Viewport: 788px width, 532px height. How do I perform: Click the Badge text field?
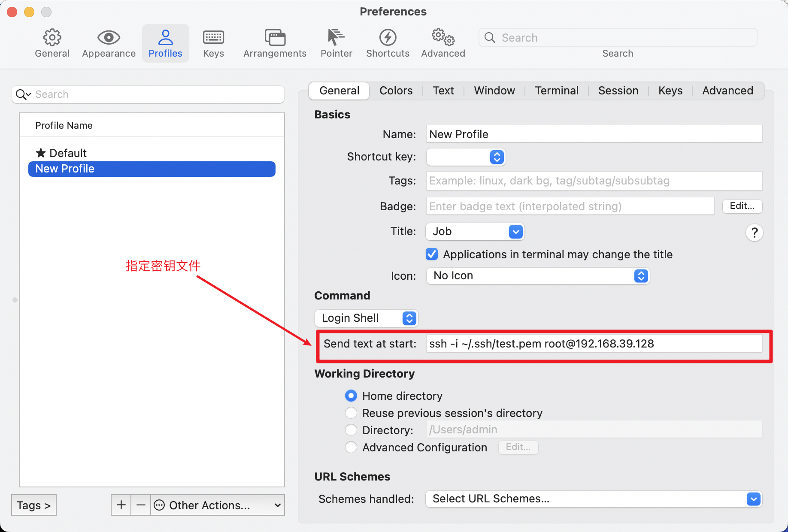point(570,206)
